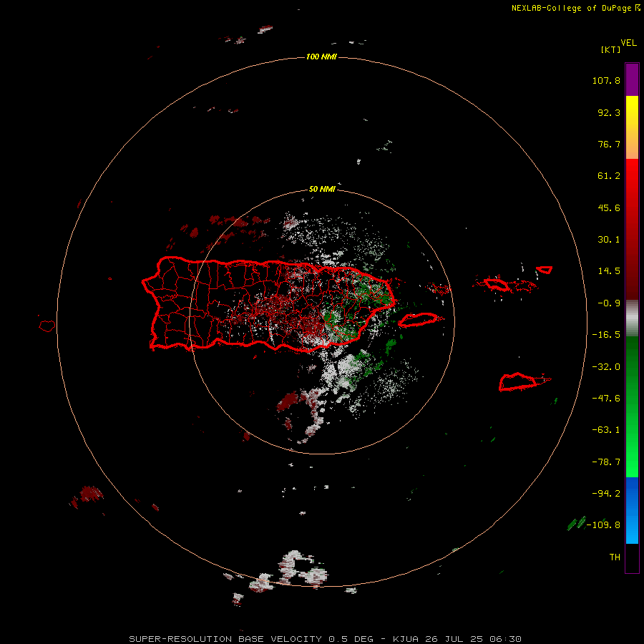
Task: Select the 92.3 velocity scale value
Action: pyautogui.click(x=609, y=112)
